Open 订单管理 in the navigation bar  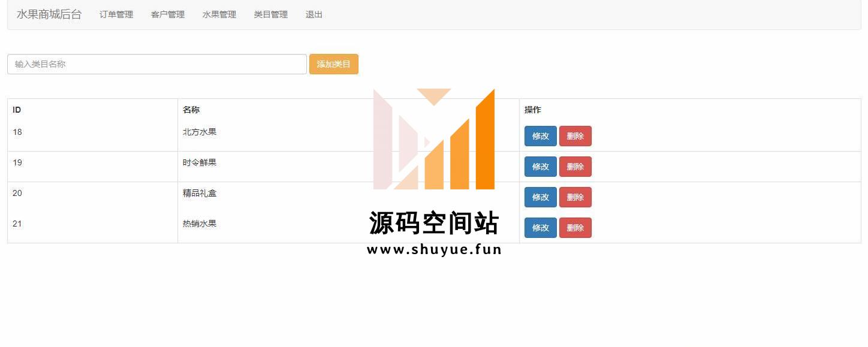(116, 14)
